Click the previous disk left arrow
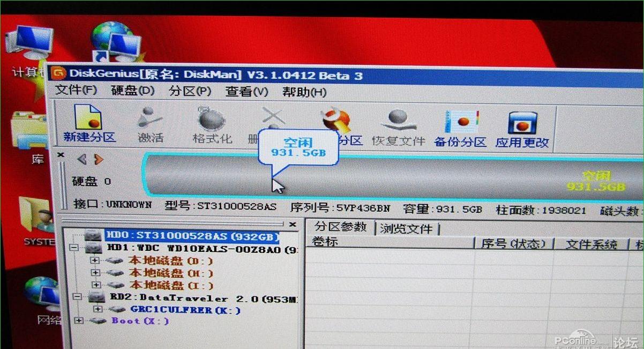 pyautogui.click(x=82, y=159)
